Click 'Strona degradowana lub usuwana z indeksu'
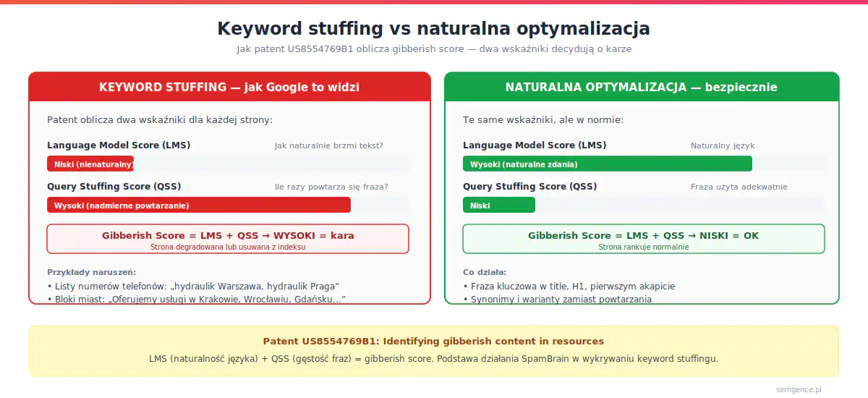This screenshot has height=398, width=868. point(228,247)
